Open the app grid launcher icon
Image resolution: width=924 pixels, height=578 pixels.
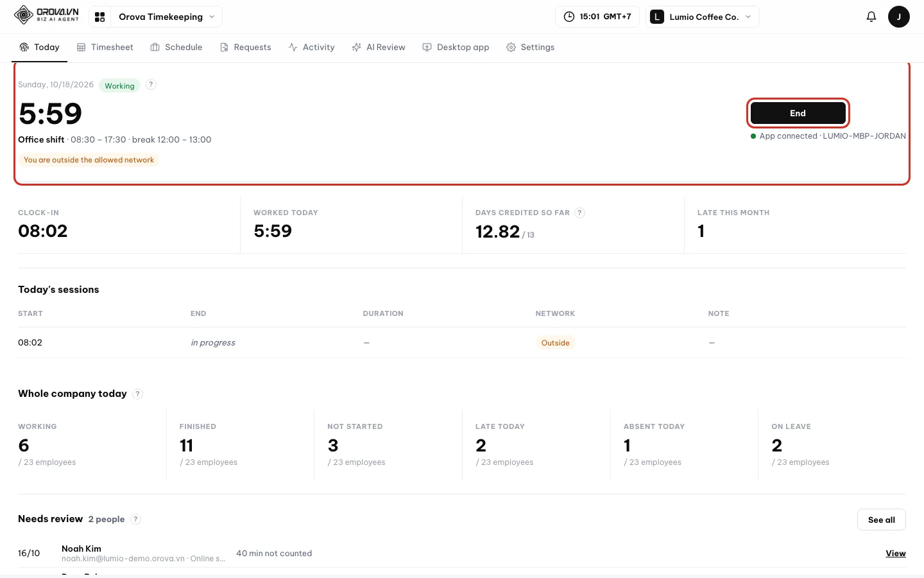coord(99,17)
